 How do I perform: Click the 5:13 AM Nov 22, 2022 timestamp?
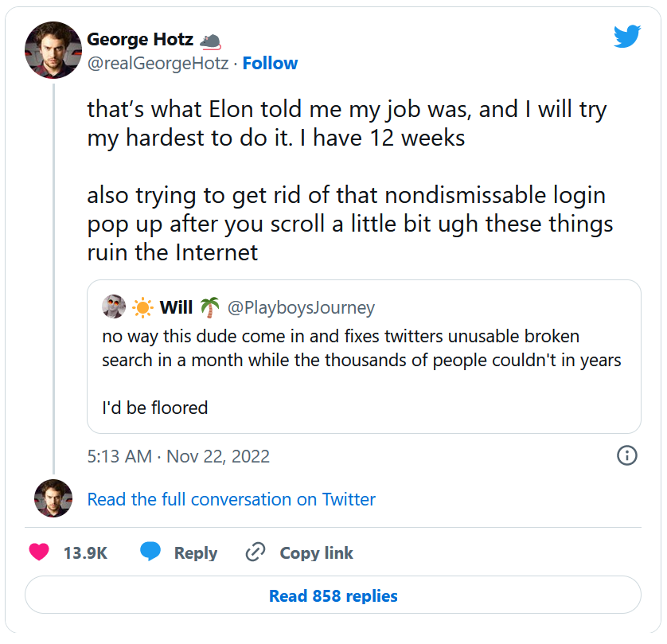coord(178,456)
